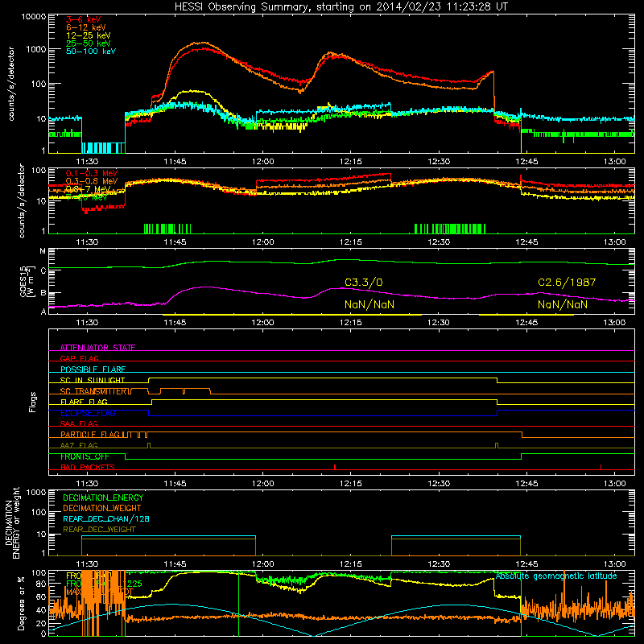Click the 10000 tick on top panel

(x=34, y=16)
